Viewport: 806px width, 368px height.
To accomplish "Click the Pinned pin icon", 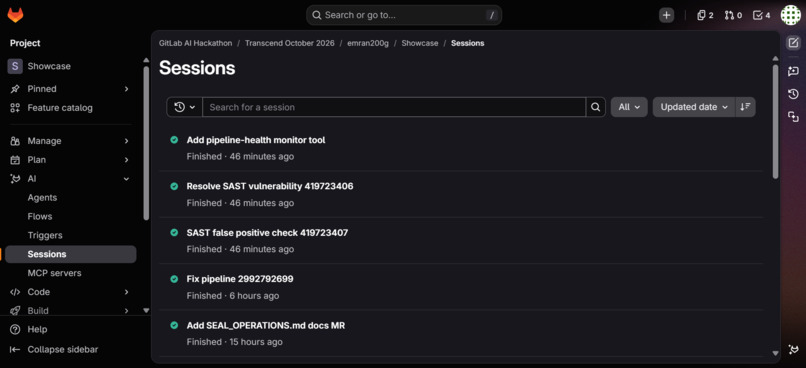I will 15,89.
